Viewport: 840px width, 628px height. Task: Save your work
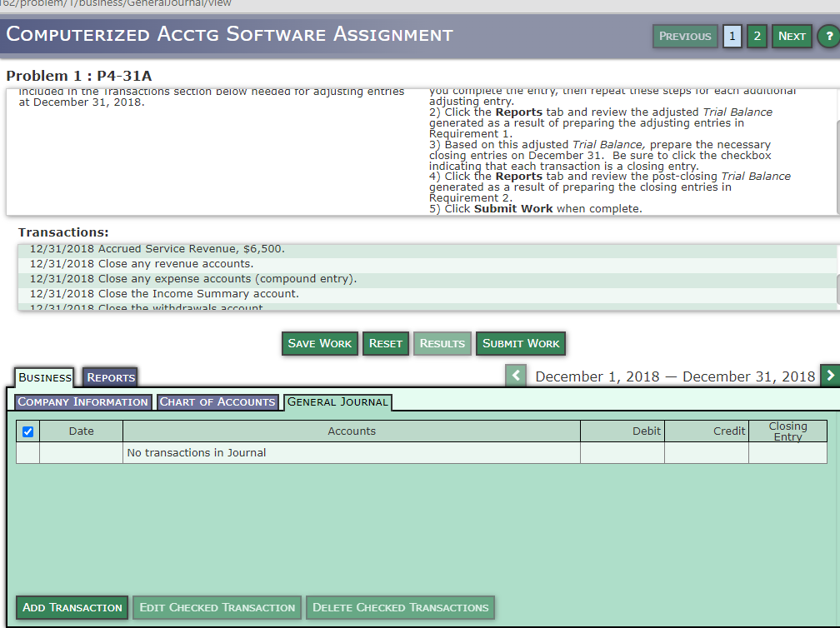319,343
